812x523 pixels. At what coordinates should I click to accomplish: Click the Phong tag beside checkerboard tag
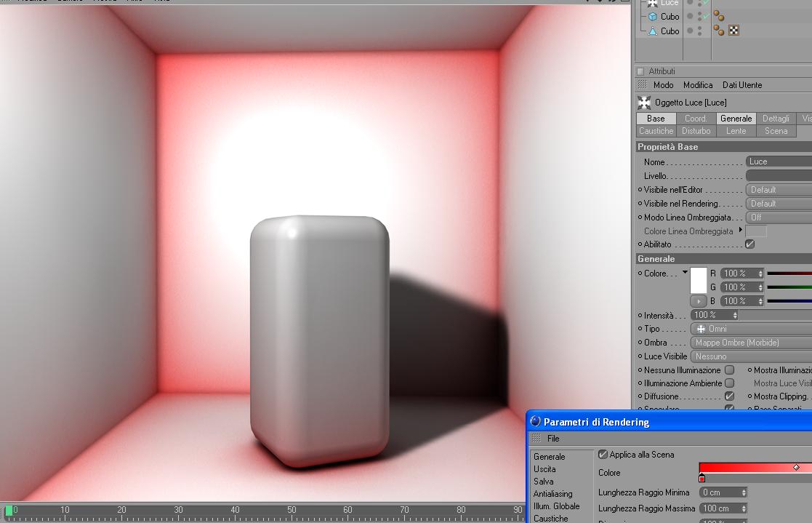[x=719, y=31]
